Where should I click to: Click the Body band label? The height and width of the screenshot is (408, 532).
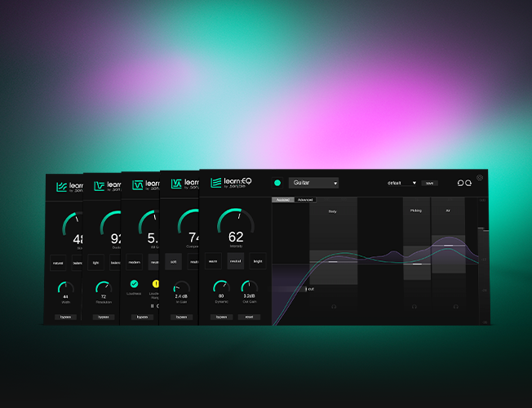click(333, 211)
